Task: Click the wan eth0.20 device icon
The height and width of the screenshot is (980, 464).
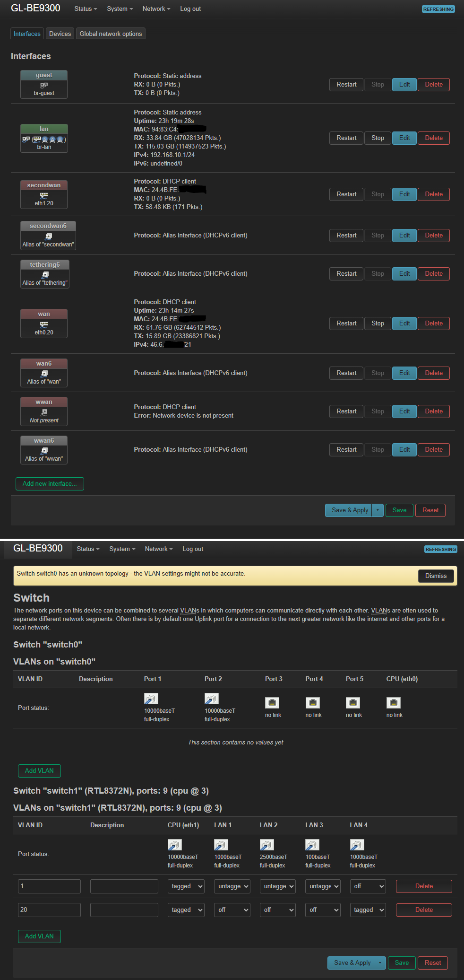Action: [x=44, y=324]
